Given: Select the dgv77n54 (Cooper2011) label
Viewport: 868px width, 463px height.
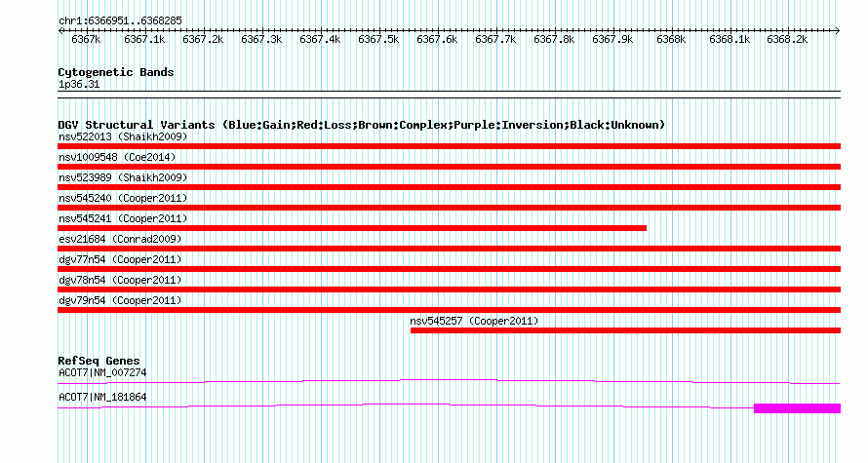Looking at the screenshot, I should tap(120, 259).
